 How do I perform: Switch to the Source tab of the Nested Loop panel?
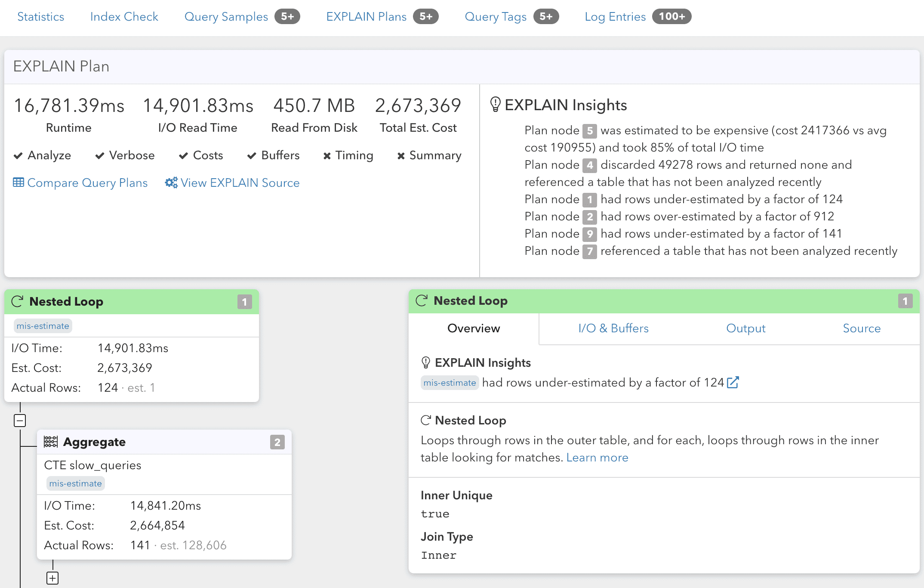(862, 328)
